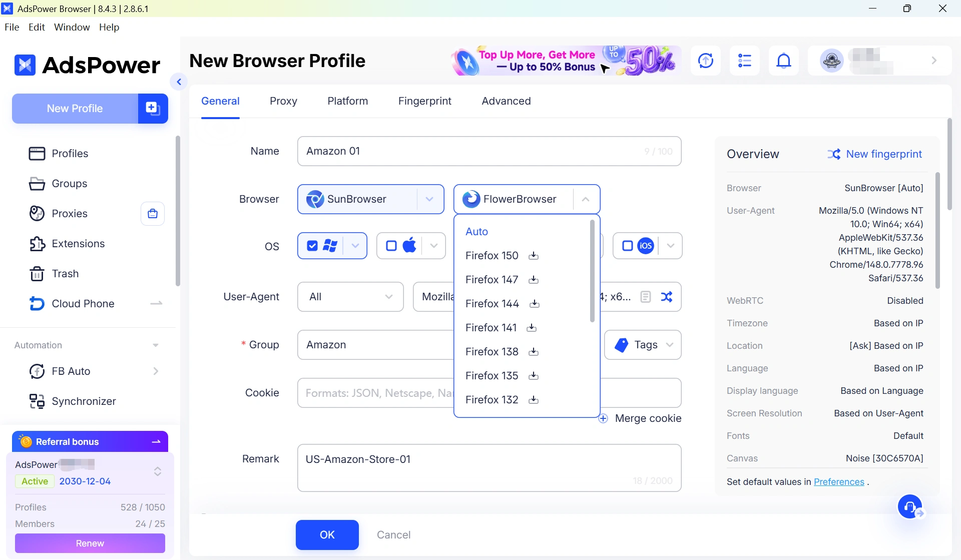Randomize the User-Agent with shuffle icon
The image size is (961, 560).
pos(667,297)
